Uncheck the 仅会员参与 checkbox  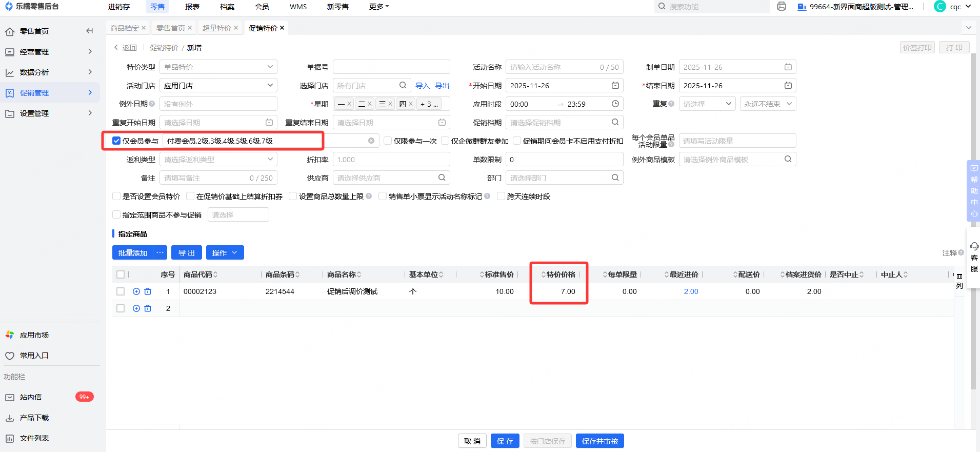pyautogui.click(x=116, y=141)
